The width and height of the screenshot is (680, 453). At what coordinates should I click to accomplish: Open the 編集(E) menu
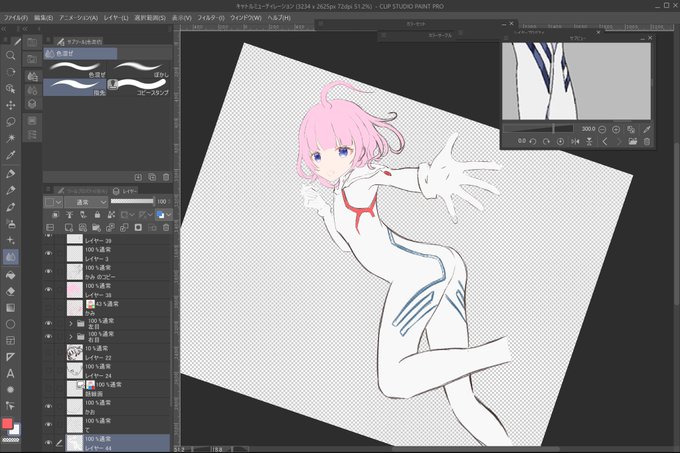coord(43,18)
